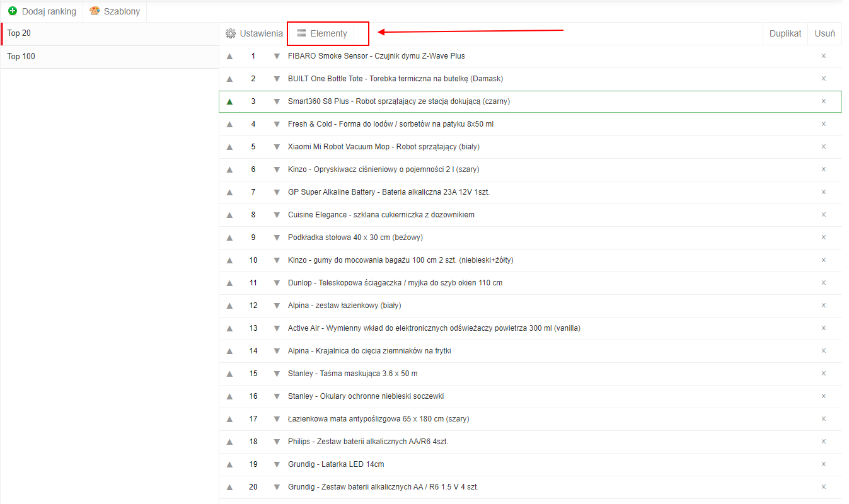Screen dimensions: 849x504
Task: Move Dunlop Teleskopowa ściągaczka up
Action: (x=229, y=283)
